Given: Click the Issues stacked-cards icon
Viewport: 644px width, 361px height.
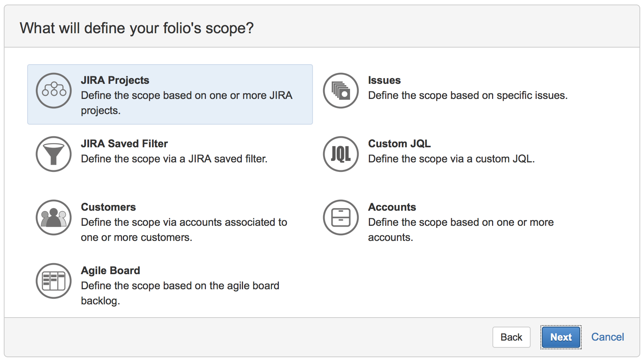Looking at the screenshot, I should 340,91.
